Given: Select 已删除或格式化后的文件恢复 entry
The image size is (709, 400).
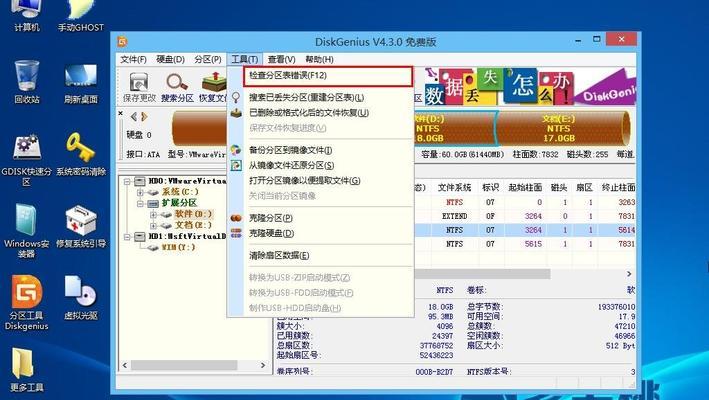Looking at the screenshot, I should point(320,113).
